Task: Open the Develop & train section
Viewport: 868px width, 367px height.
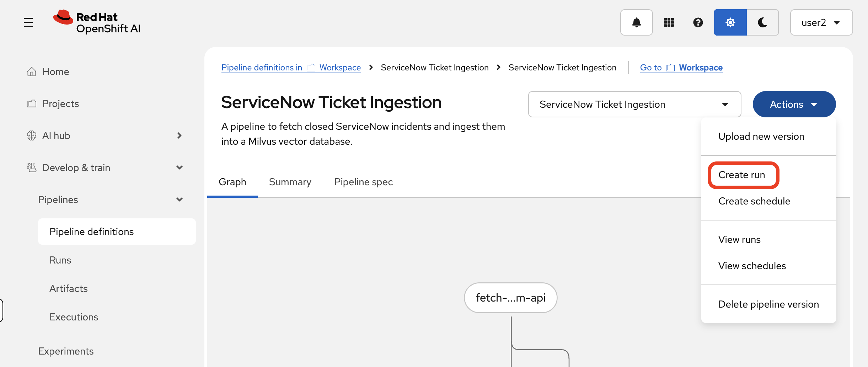Action: point(76,167)
